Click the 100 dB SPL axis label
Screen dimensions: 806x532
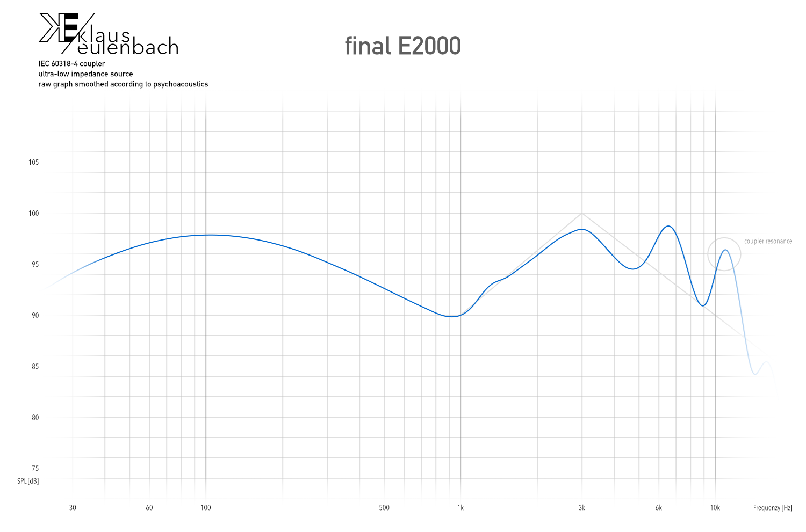[34, 213]
